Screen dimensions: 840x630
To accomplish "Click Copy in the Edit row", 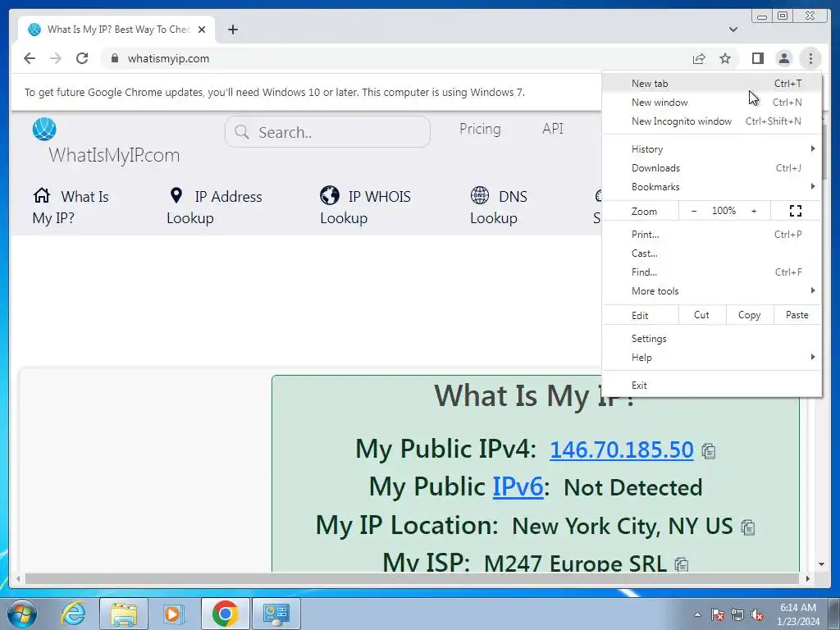I will pyautogui.click(x=750, y=315).
